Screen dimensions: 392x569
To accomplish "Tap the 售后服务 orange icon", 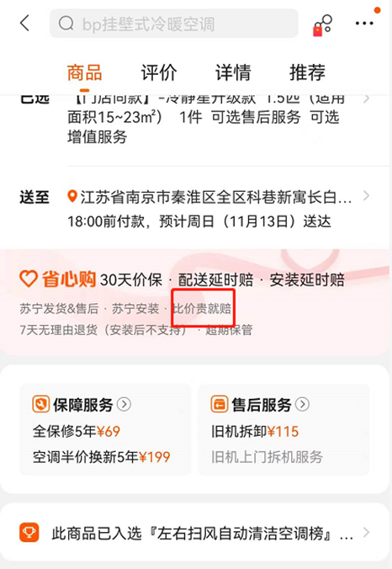I will [220, 404].
